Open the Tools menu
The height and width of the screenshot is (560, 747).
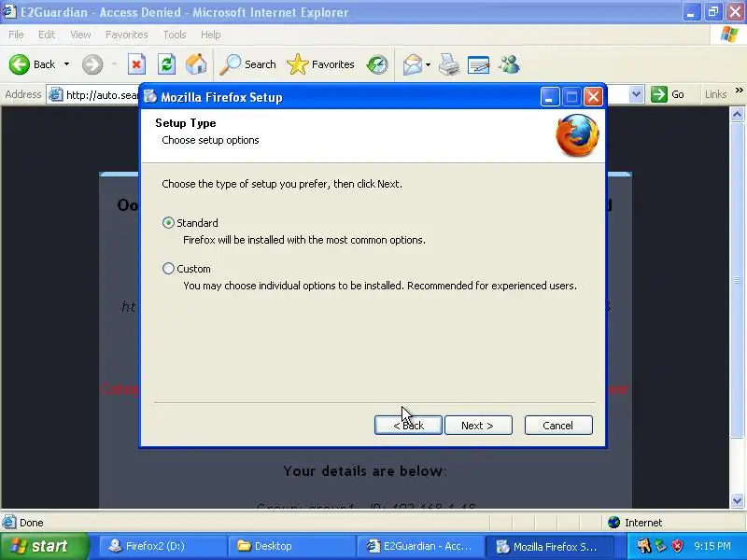(175, 35)
